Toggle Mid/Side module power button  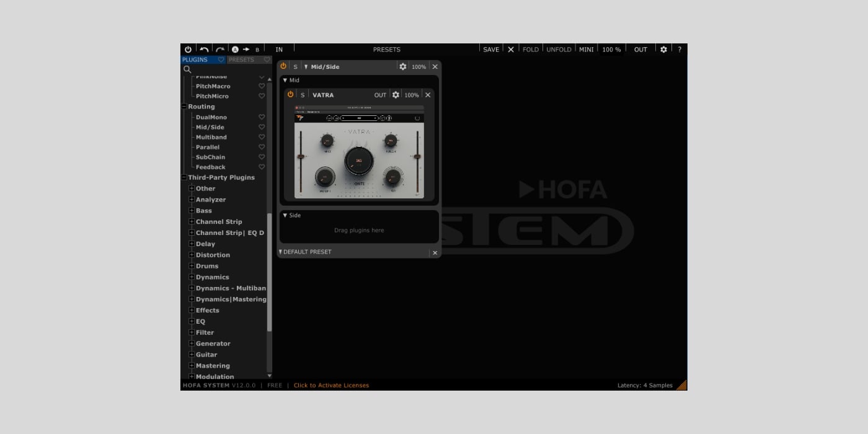click(283, 66)
